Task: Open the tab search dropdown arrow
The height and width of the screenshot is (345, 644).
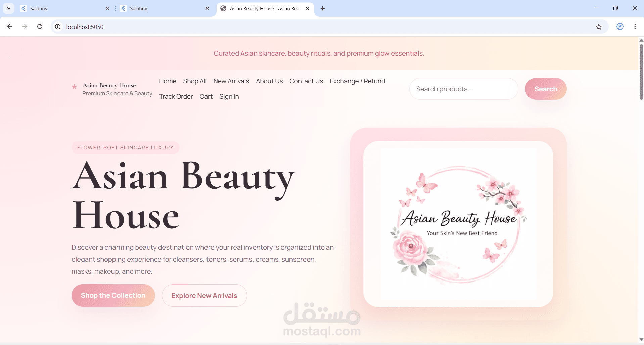Action: pyautogui.click(x=9, y=8)
